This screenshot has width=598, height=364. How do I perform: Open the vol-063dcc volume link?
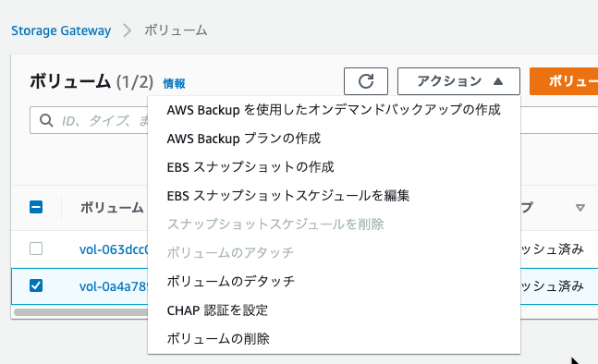click(x=114, y=249)
